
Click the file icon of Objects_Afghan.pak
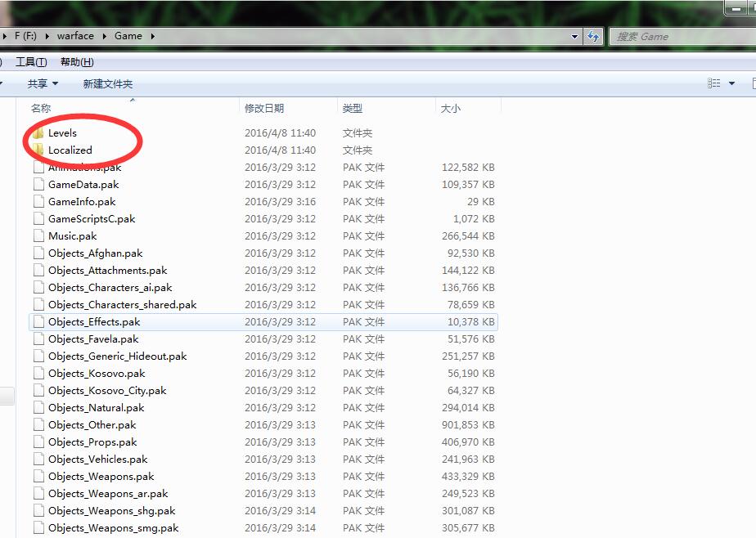tap(38, 253)
